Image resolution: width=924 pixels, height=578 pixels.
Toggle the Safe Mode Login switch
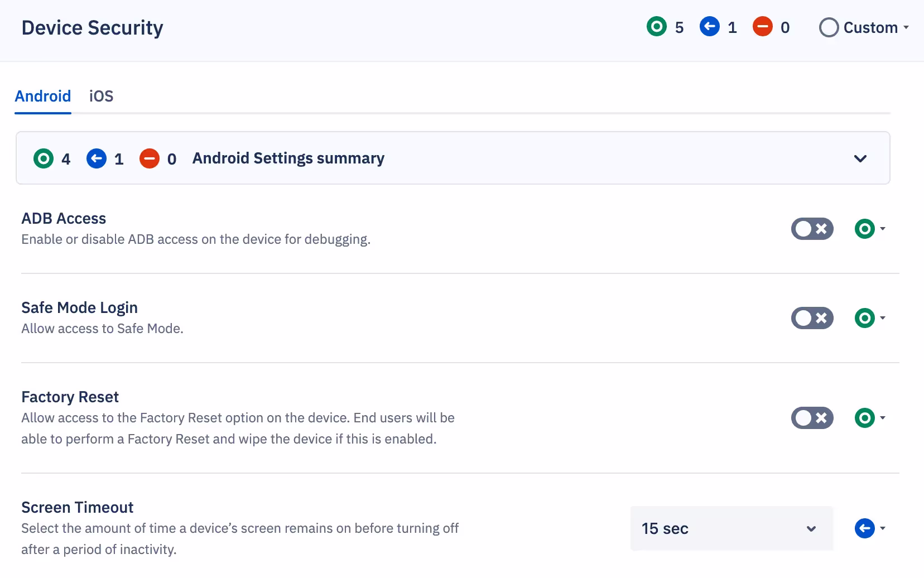[812, 318]
